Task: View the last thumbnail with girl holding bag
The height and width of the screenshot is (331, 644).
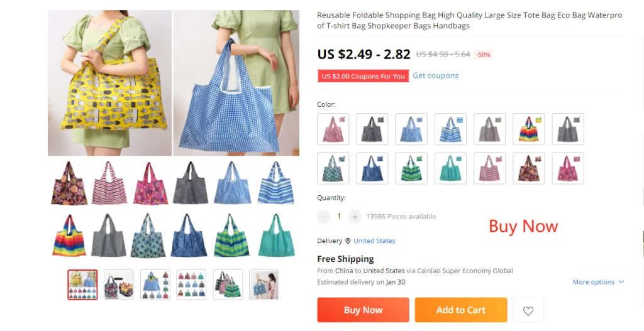Action: 264,285
